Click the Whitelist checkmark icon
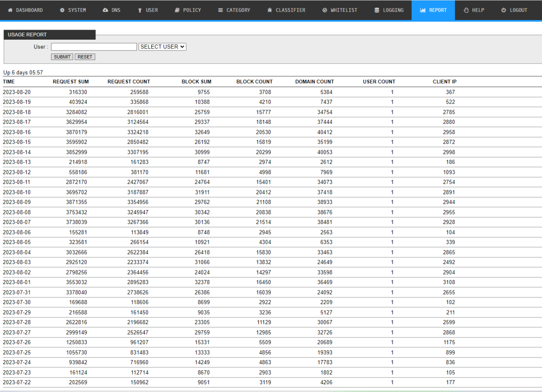 325,10
